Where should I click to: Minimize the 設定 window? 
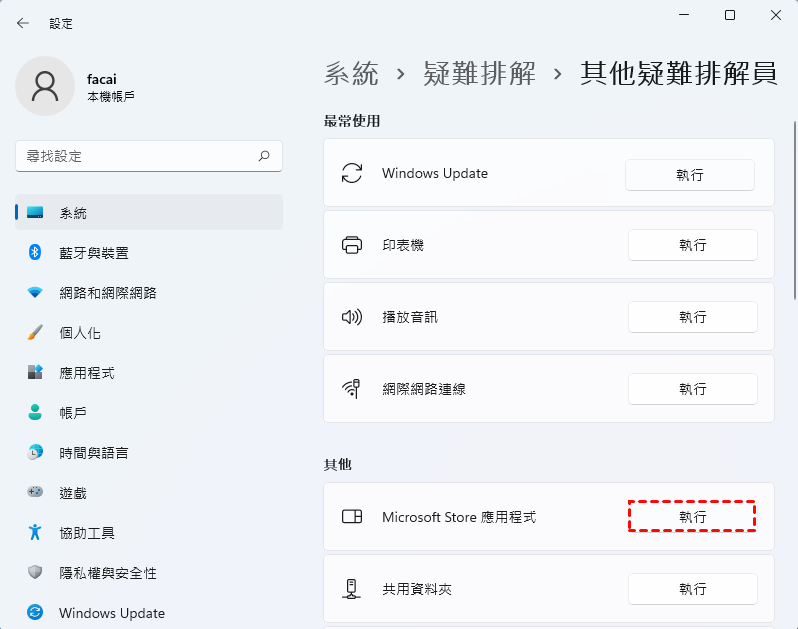pos(684,15)
